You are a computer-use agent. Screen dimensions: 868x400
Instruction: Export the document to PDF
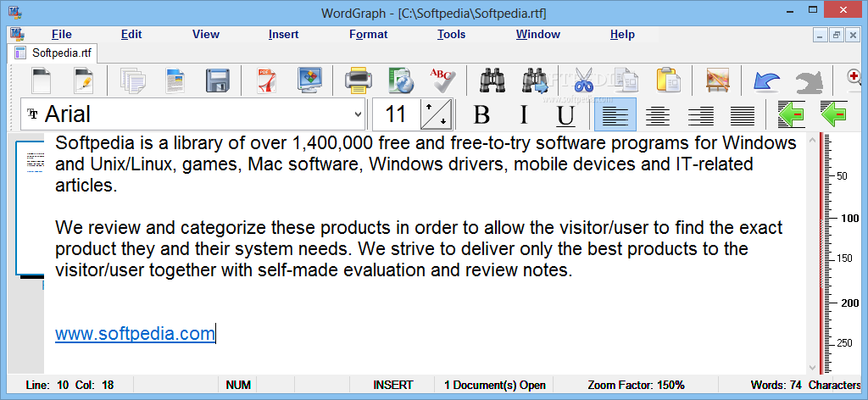click(266, 81)
